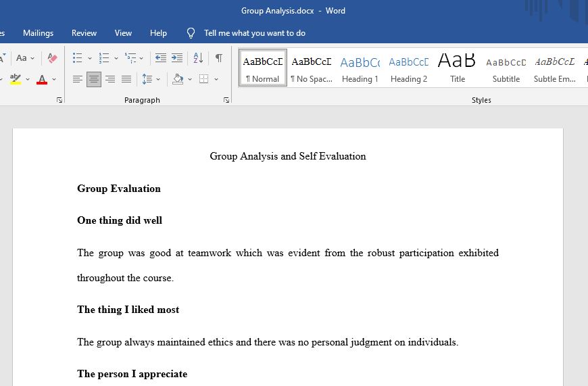588x386 pixels.
Task: Click the 'Group Evaluation' heading
Action: point(119,189)
